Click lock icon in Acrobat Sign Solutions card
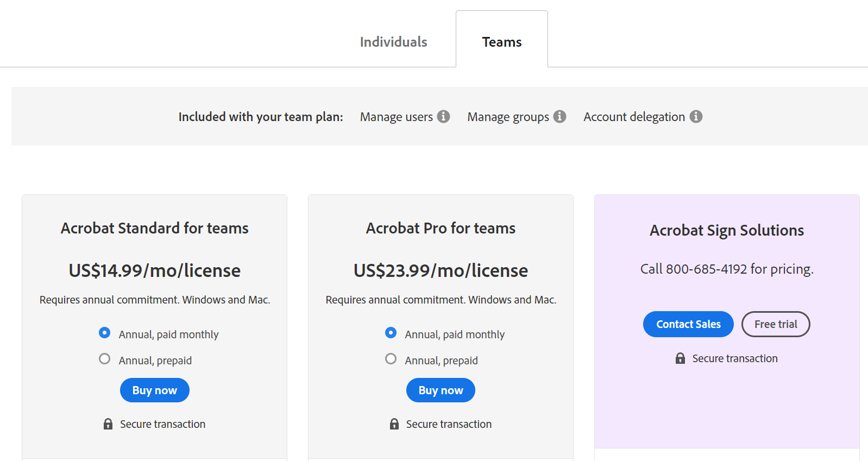Viewport: 868px width, 461px height. (680, 358)
